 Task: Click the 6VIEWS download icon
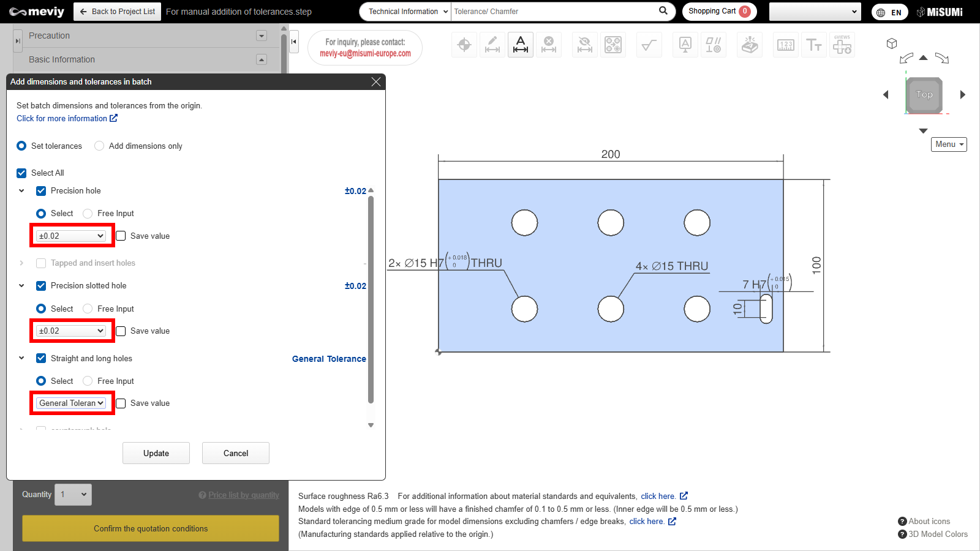click(842, 45)
